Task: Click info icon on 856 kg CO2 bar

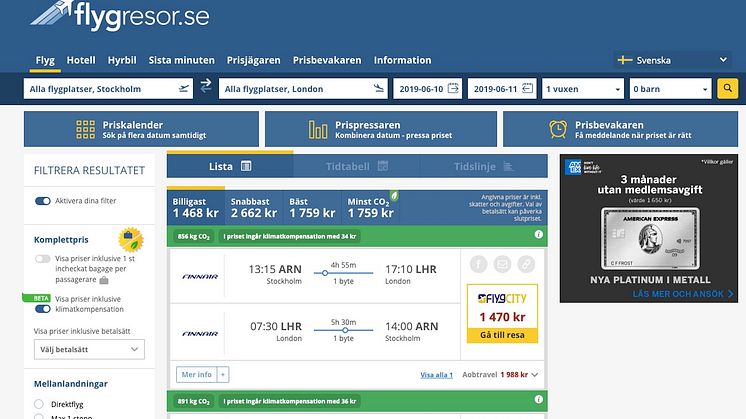Action: click(x=538, y=235)
